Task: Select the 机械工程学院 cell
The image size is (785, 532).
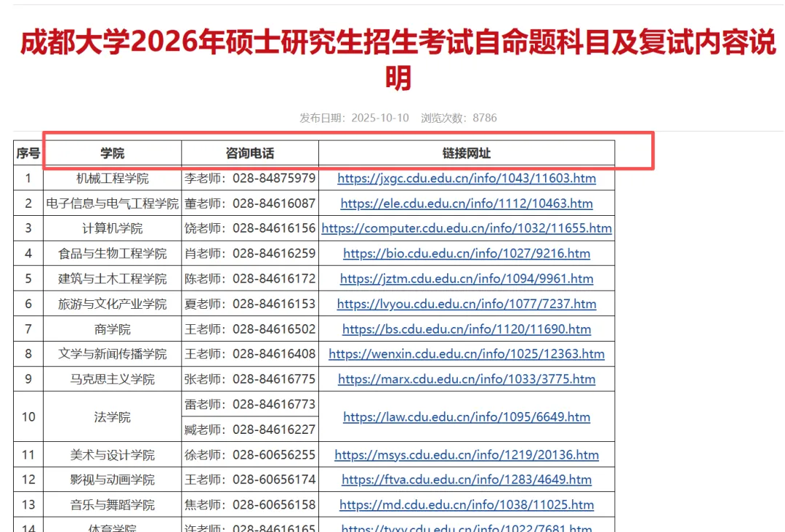Action: pyautogui.click(x=112, y=178)
